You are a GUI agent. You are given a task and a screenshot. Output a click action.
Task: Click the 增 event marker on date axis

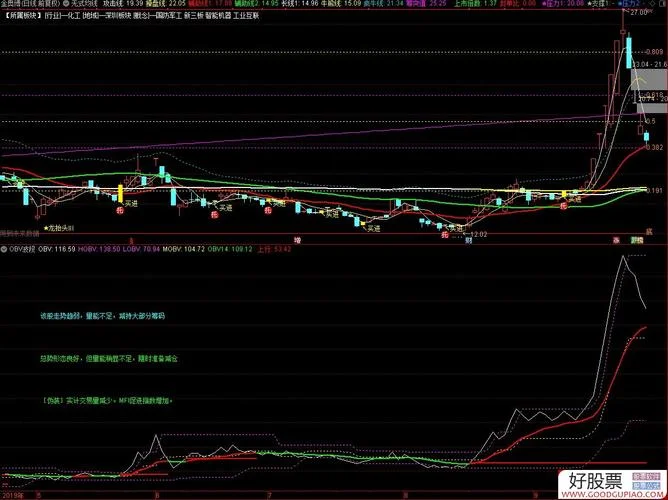tap(297, 241)
